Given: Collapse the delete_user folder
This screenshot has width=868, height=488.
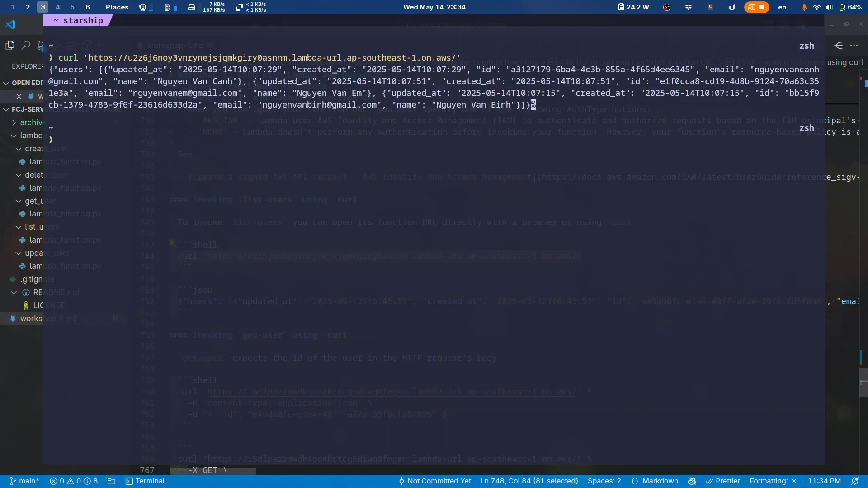Looking at the screenshot, I should [19, 175].
